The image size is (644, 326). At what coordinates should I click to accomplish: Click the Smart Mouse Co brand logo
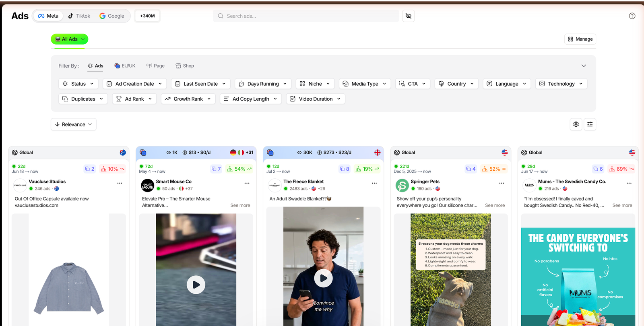point(148,185)
